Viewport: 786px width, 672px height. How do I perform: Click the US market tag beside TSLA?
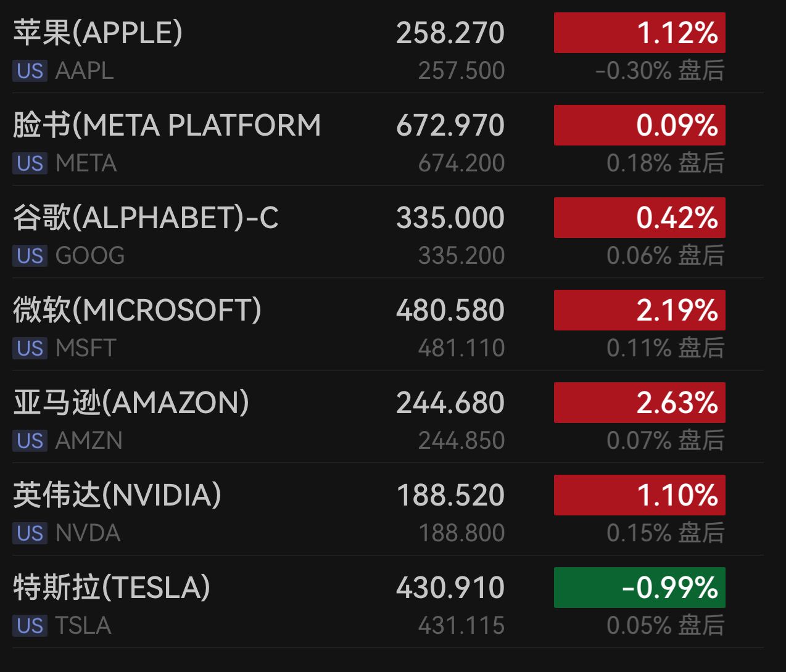pos(30,626)
